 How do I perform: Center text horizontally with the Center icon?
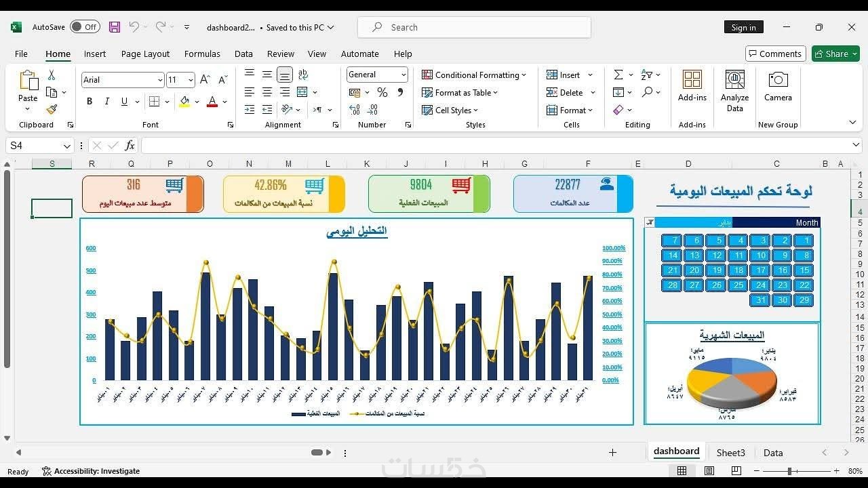coord(267,92)
